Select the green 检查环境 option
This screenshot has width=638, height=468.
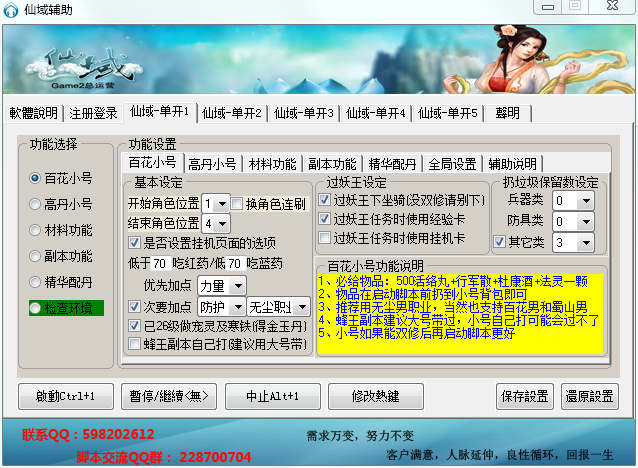[35, 308]
